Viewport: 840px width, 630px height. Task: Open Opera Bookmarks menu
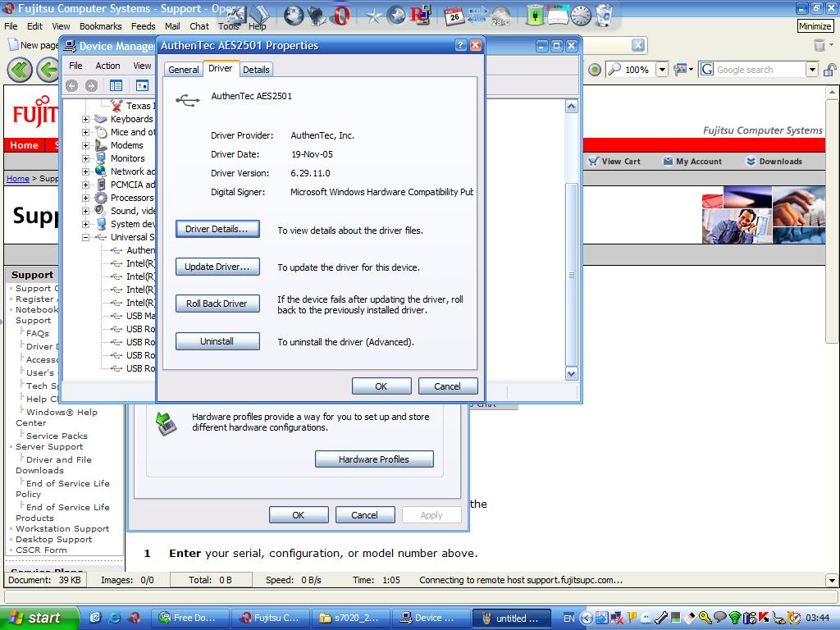tap(100, 25)
